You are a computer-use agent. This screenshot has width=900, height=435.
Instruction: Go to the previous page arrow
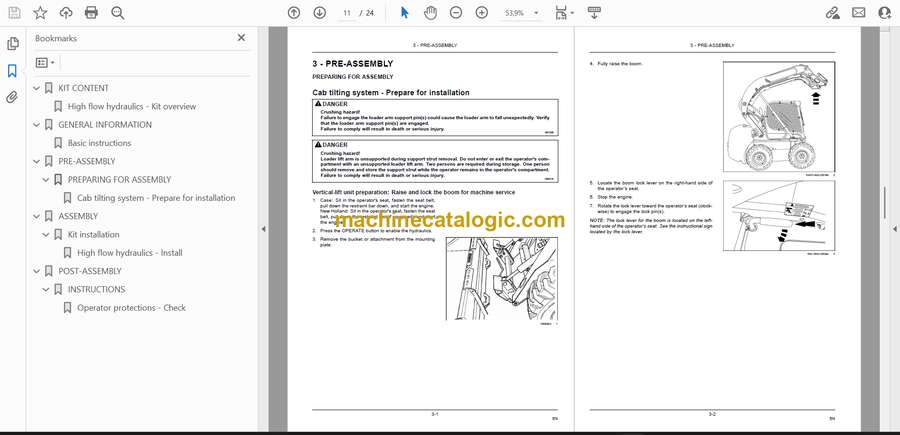294,13
